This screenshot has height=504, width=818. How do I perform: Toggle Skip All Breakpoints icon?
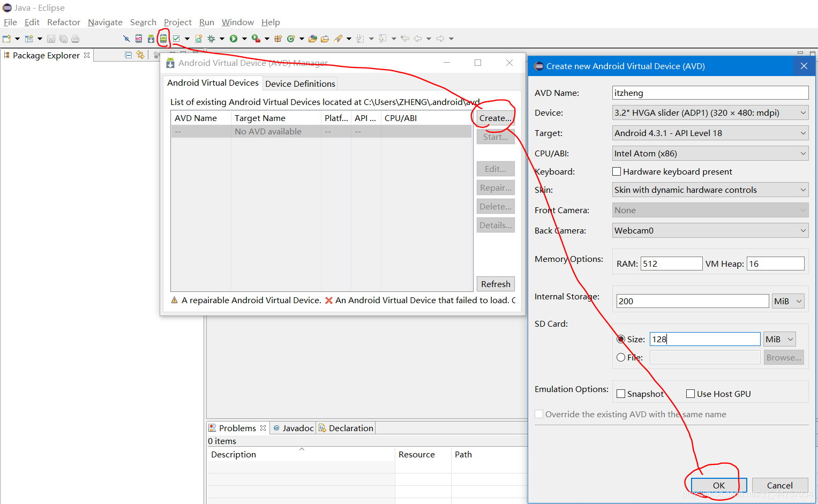click(x=126, y=39)
